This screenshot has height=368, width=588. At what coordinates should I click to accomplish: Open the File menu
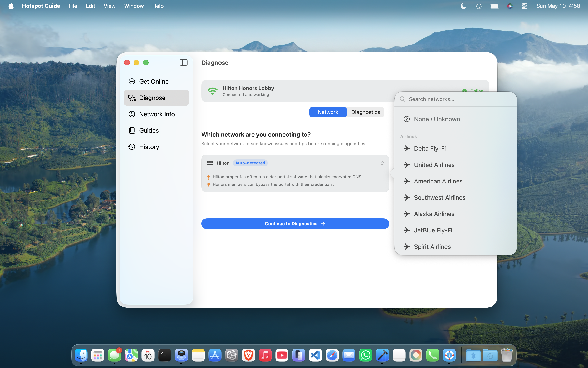[73, 6]
